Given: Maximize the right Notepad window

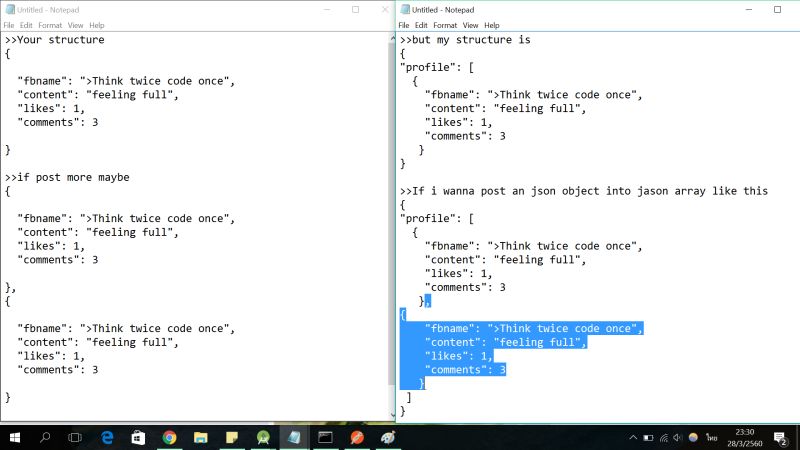Looking at the screenshot, I should pos(777,10).
